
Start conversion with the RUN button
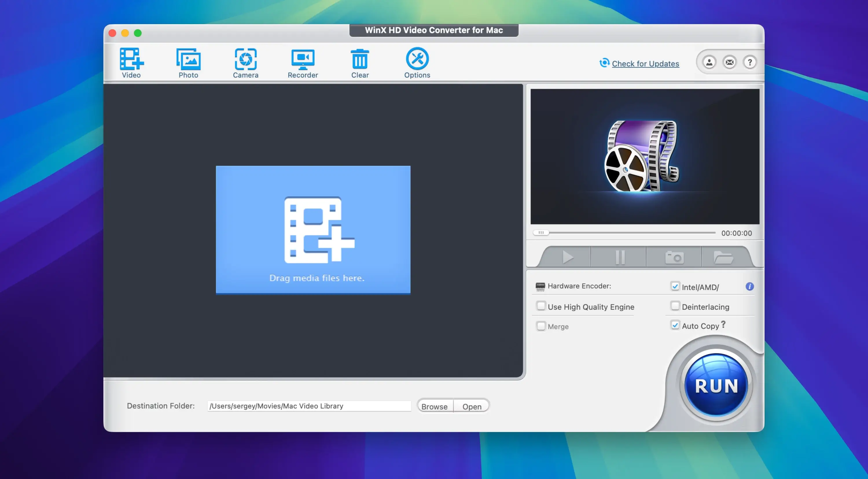[716, 385]
